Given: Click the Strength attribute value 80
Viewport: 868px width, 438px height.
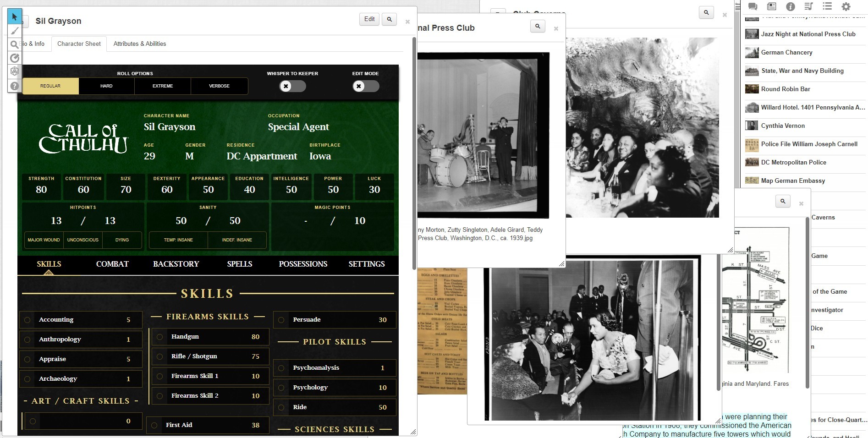Looking at the screenshot, I should click(41, 190).
